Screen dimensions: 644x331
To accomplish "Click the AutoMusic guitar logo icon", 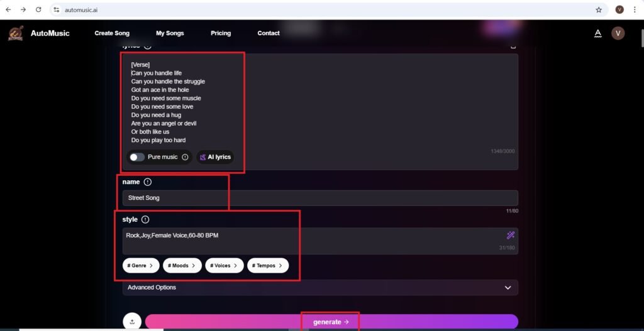I will tap(16, 33).
